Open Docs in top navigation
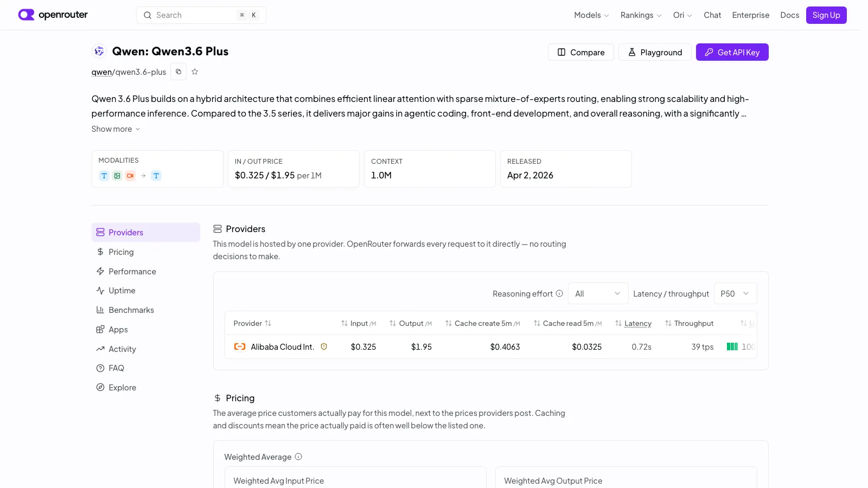 (x=789, y=15)
